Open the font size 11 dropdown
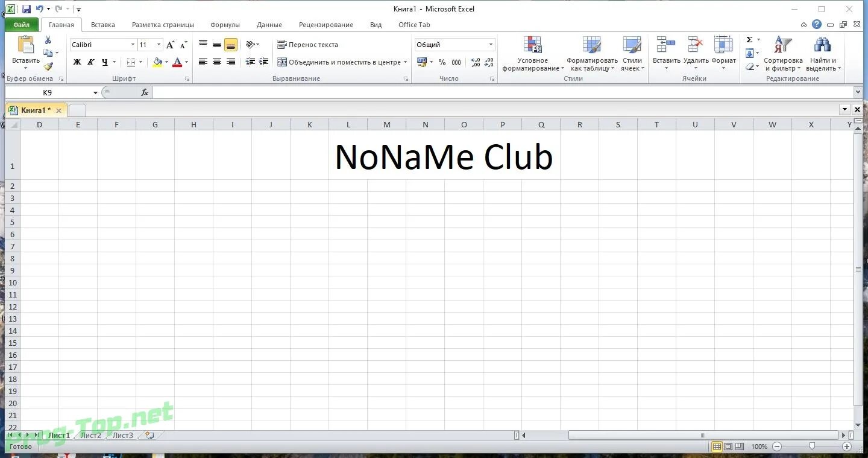This screenshot has height=458, width=868. pos(159,45)
